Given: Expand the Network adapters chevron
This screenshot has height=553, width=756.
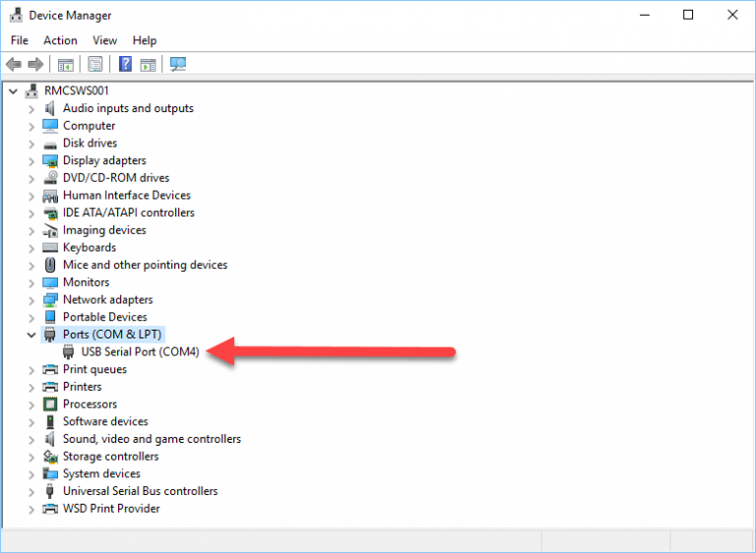Looking at the screenshot, I should click(x=31, y=300).
